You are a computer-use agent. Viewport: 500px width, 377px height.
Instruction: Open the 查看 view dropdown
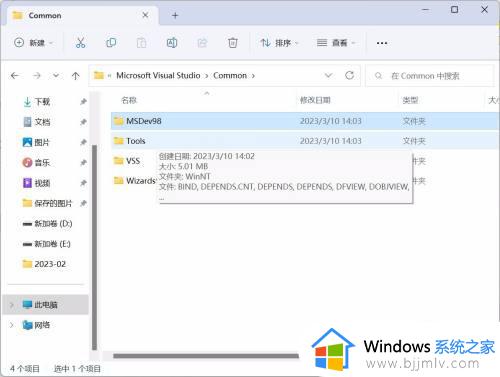point(336,43)
